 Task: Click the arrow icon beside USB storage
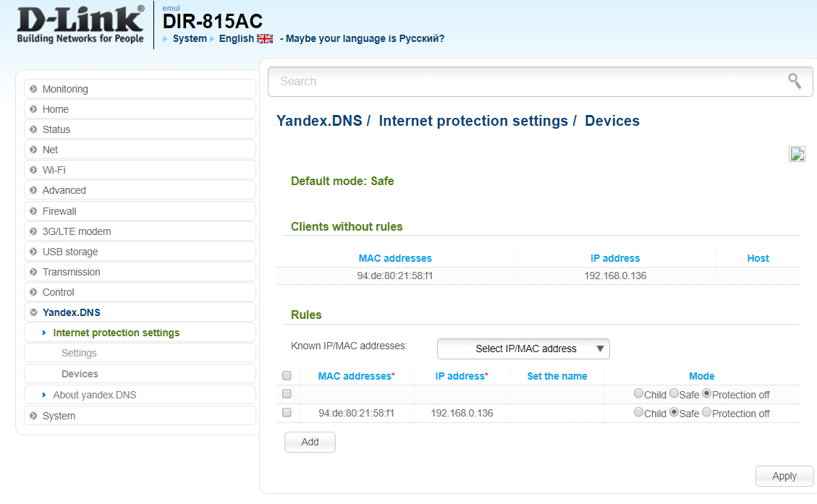coord(33,252)
